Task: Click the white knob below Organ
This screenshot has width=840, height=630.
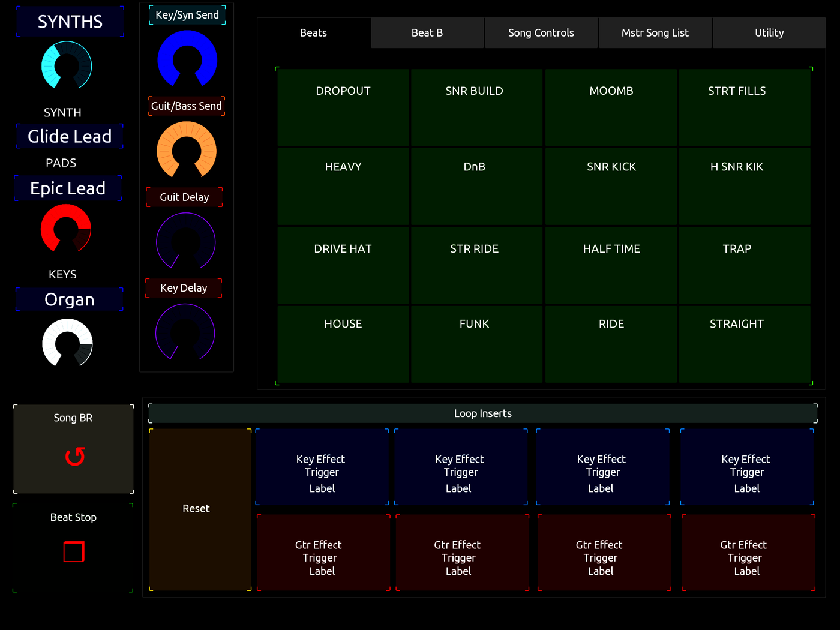Action: pyautogui.click(x=67, y=343)
